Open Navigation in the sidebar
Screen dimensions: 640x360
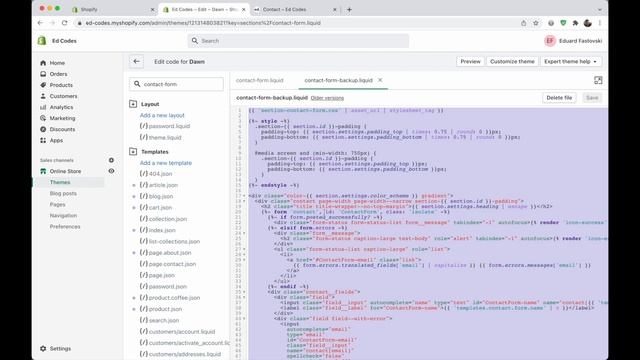[x=63, y=216]
